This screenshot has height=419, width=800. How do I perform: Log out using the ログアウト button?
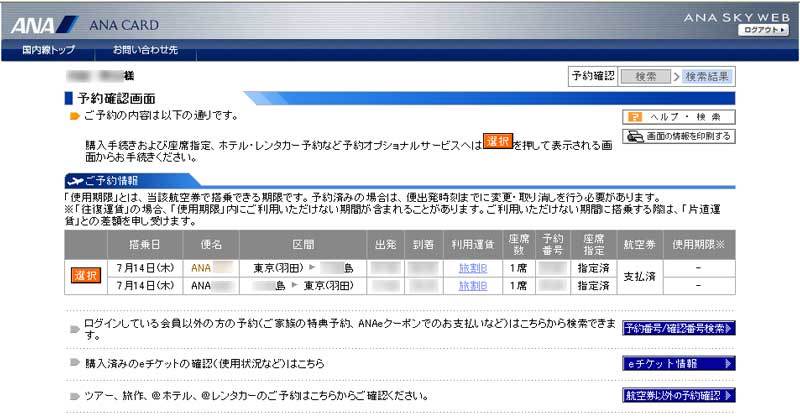764,31
